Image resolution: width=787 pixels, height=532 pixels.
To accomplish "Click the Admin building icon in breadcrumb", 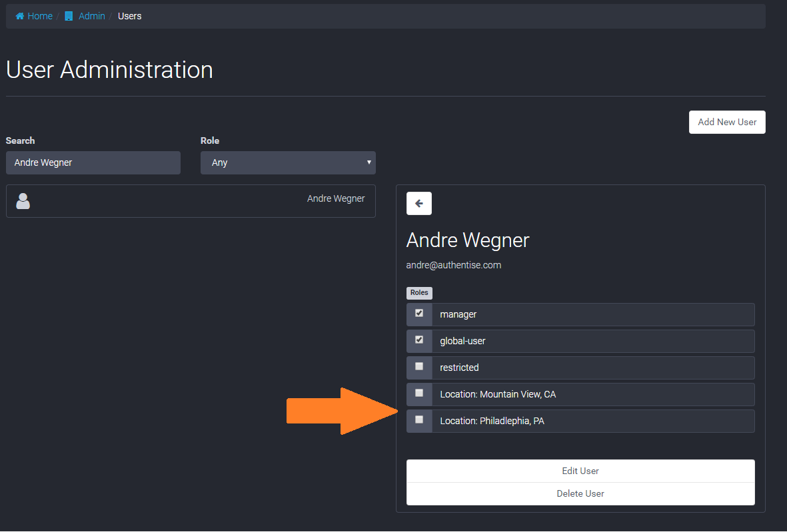I will pyautogui.click(x=69, y=16).
